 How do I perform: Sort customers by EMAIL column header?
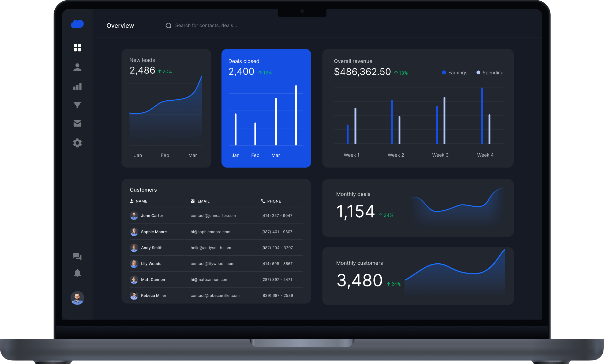(x=203, y=201)
